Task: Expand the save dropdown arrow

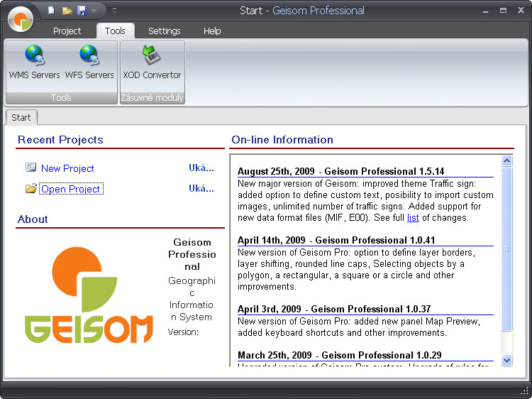Action: click(x=94, y=11)
